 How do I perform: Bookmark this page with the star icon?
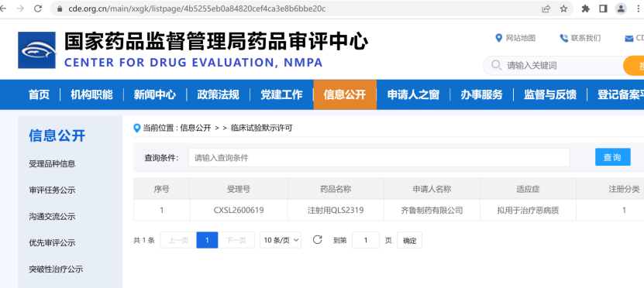pyautogui.click(x=564, y=9)
